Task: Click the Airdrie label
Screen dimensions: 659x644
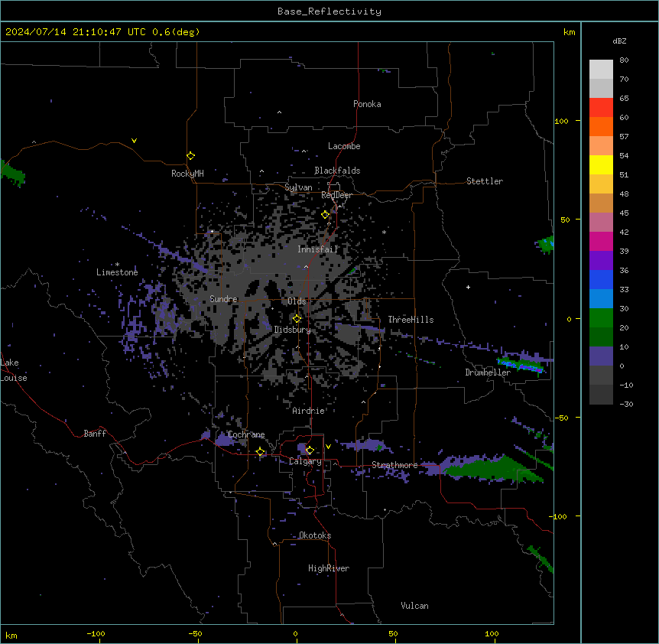Action: point(309,411)
